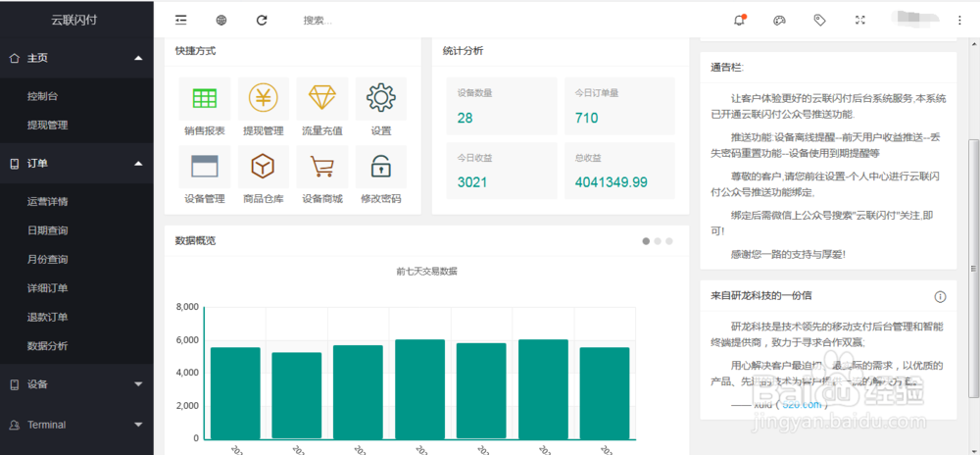Click the first bar in the 前七天交易数据 chart
The image size is (980, 455).
click(235, 393)
